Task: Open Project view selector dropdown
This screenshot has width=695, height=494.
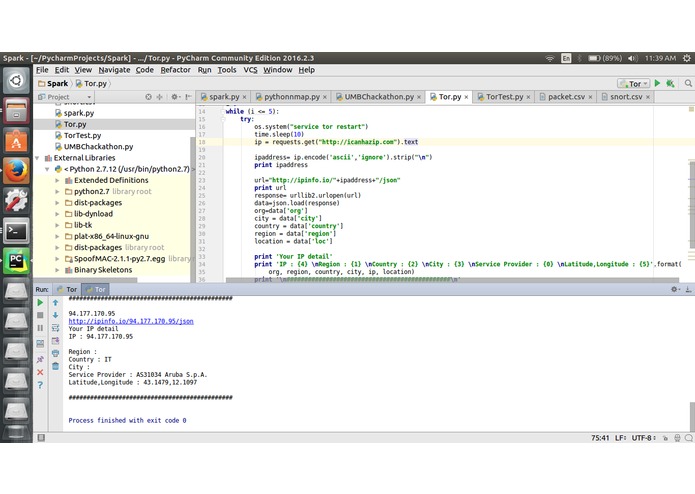Action: pyautogui.click(x=65, y=97)
